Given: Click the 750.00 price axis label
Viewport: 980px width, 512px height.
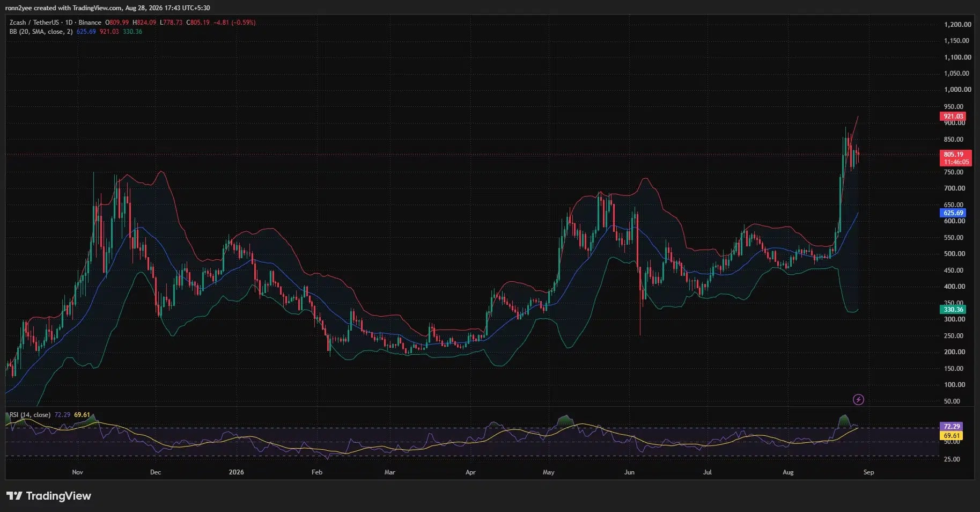Looking at the screenshot, I should [x=954, y=172].
